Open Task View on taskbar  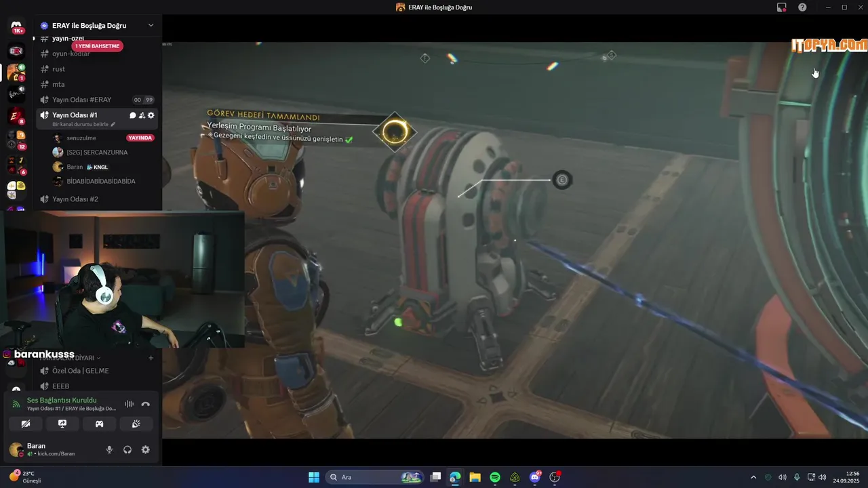(x=435, y=477)
